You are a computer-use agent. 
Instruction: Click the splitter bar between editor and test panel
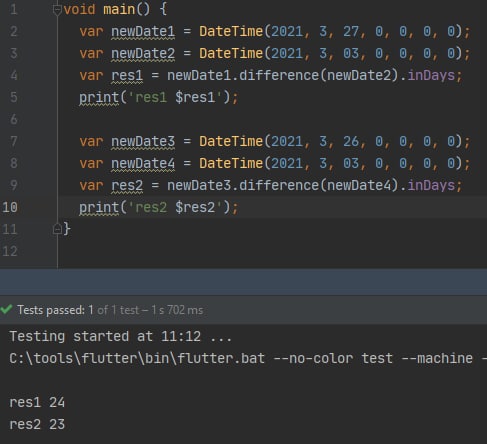pyautogui.click(x=243, y=282)
